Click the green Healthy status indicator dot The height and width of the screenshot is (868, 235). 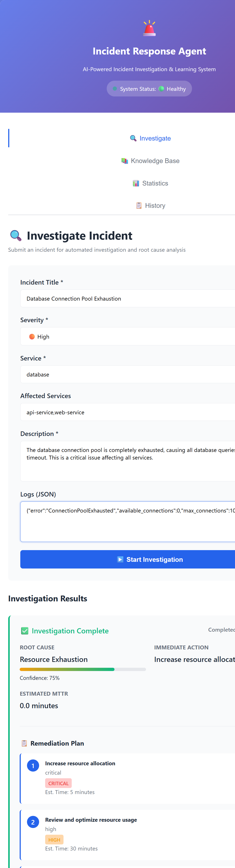click(x=161, y=89)
